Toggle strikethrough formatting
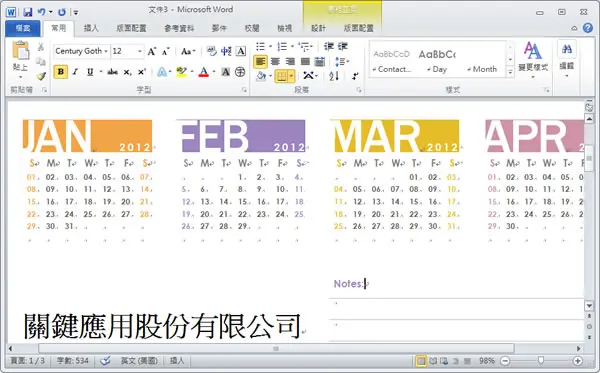 (x=112, y=72)
